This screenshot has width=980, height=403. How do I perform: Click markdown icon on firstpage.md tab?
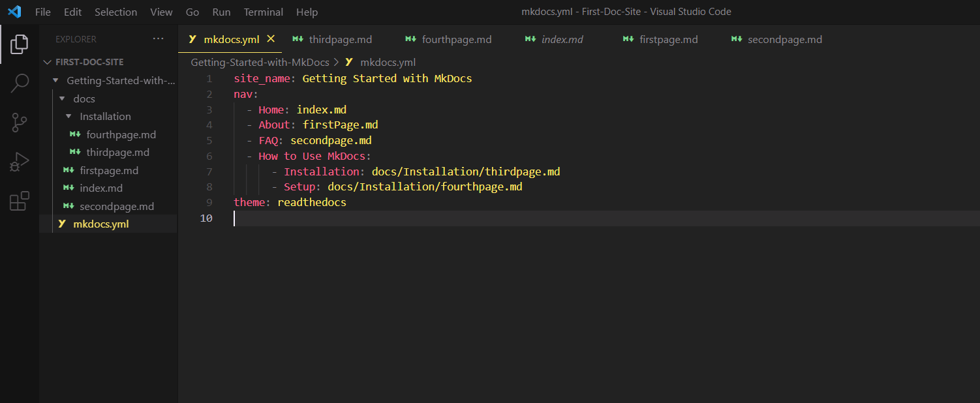(x=628, y=39)
